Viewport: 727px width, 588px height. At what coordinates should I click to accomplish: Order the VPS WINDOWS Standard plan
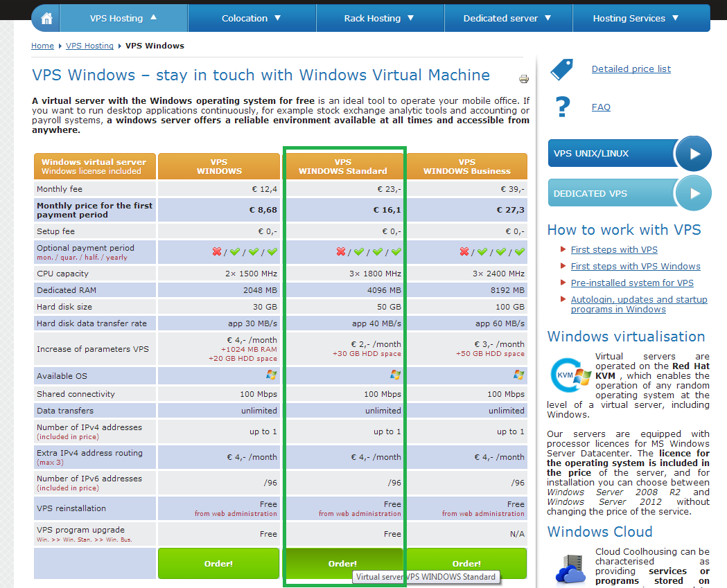[342, 564]
